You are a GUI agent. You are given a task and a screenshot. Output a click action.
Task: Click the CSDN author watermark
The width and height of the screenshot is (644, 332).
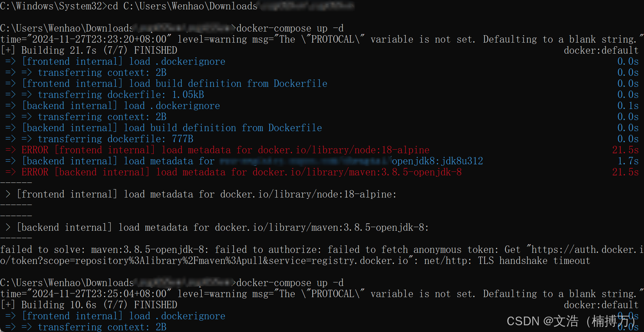tap(570, 321)
